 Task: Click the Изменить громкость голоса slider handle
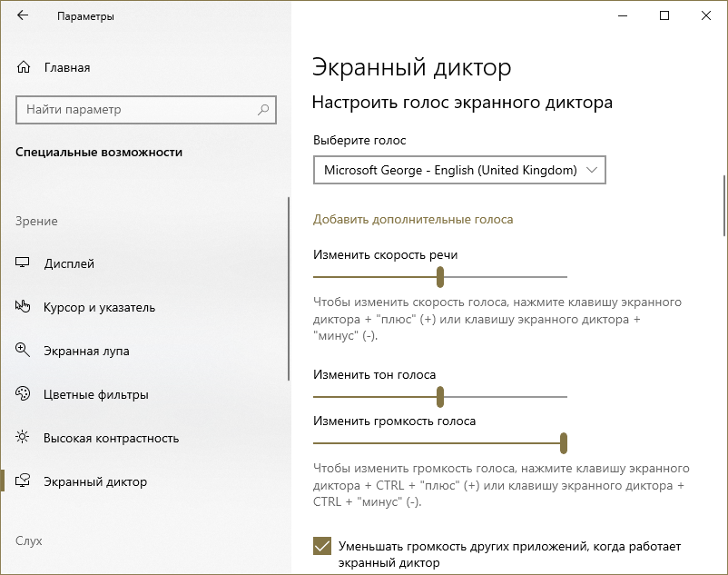tap(564, 442)
